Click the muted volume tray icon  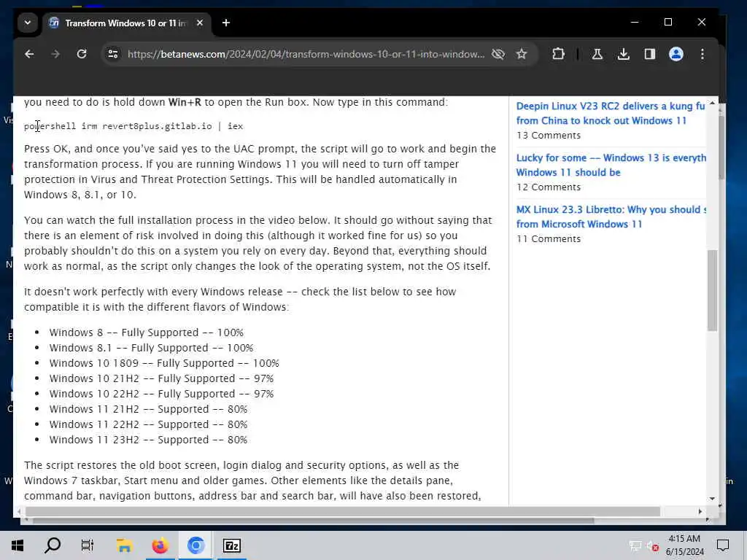(x=653, y=545)
